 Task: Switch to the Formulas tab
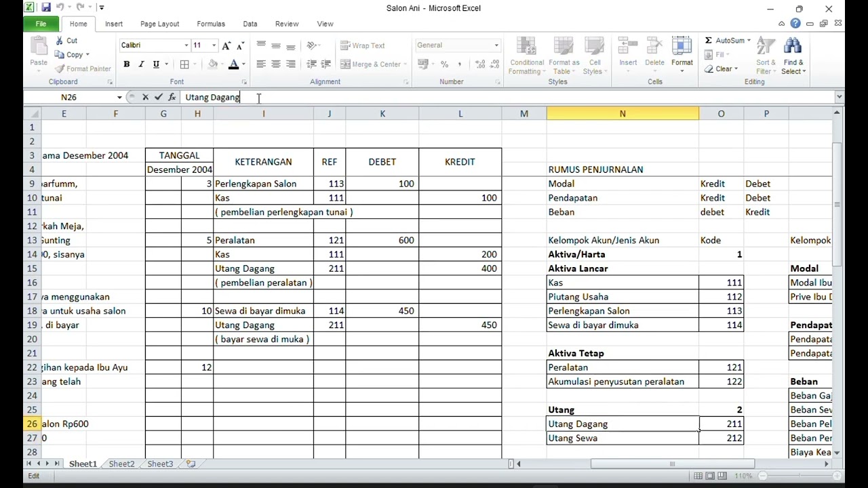(211, 24)
